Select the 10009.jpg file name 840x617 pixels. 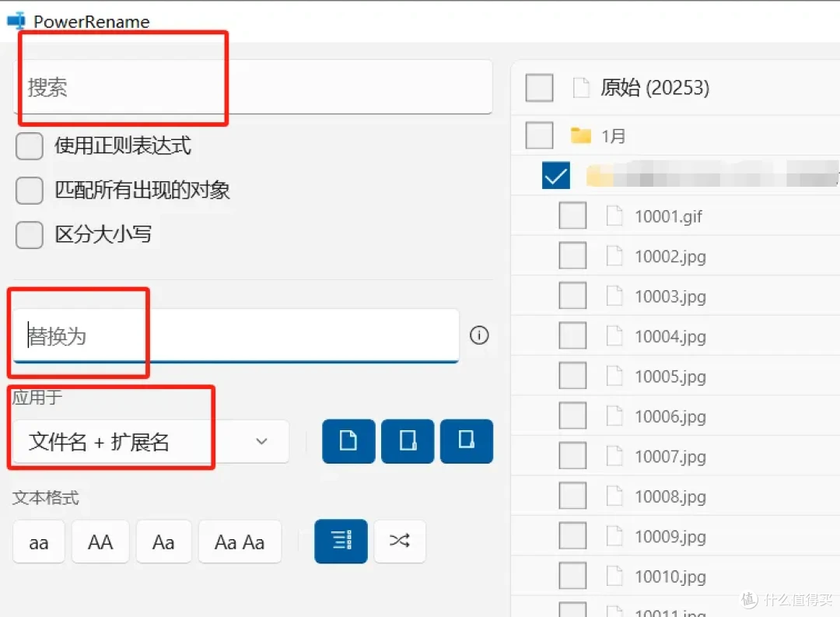tap(670, 537)
